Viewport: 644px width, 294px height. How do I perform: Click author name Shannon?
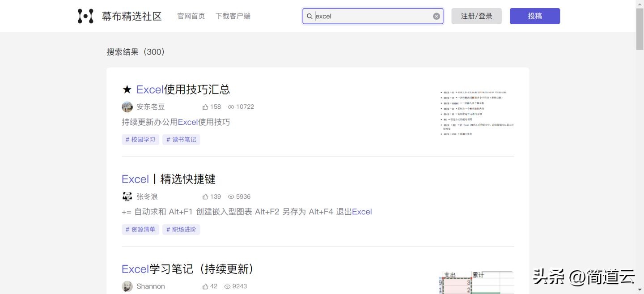(x=151, y=286)
